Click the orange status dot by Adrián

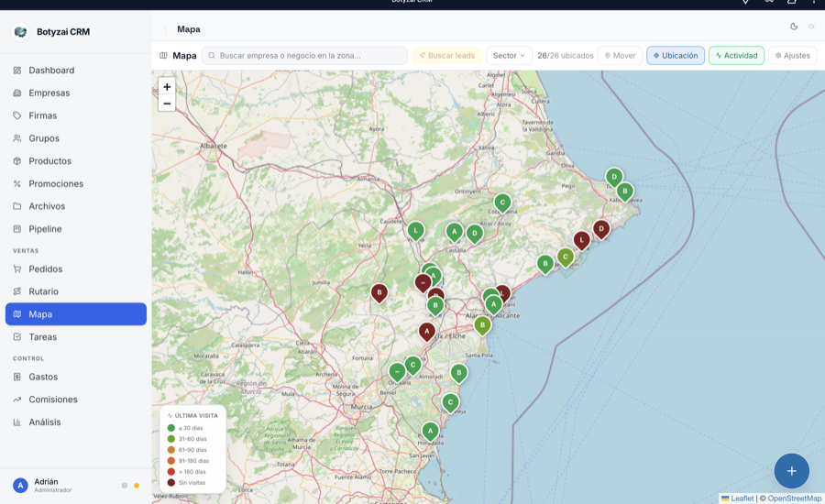tap(137, 486)
